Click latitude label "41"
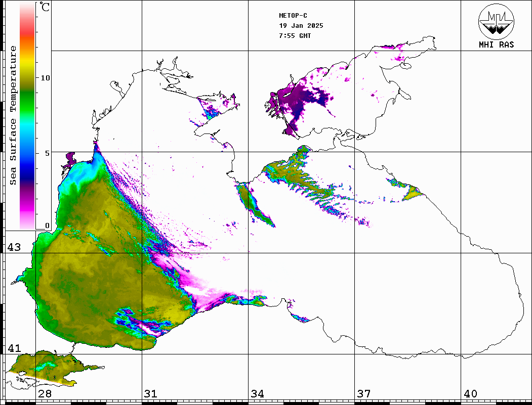The height and width of the screenshot is (405, 532). (x=14, y=348)
